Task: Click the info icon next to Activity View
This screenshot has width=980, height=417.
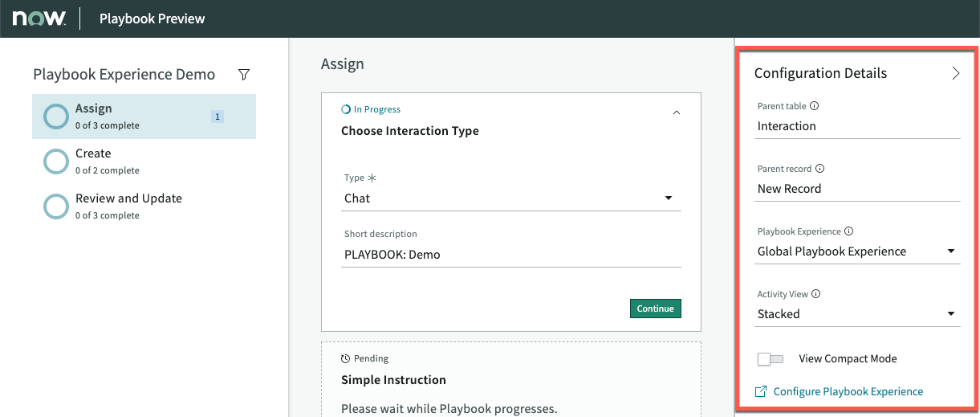Action: click(x=816, y=294)
